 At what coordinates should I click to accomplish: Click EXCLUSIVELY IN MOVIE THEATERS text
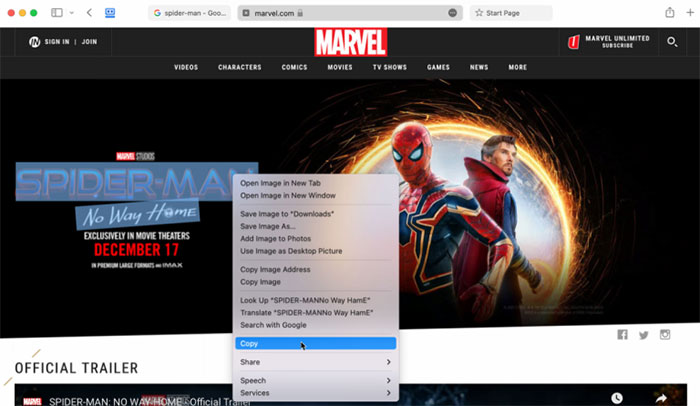point(137,236)
